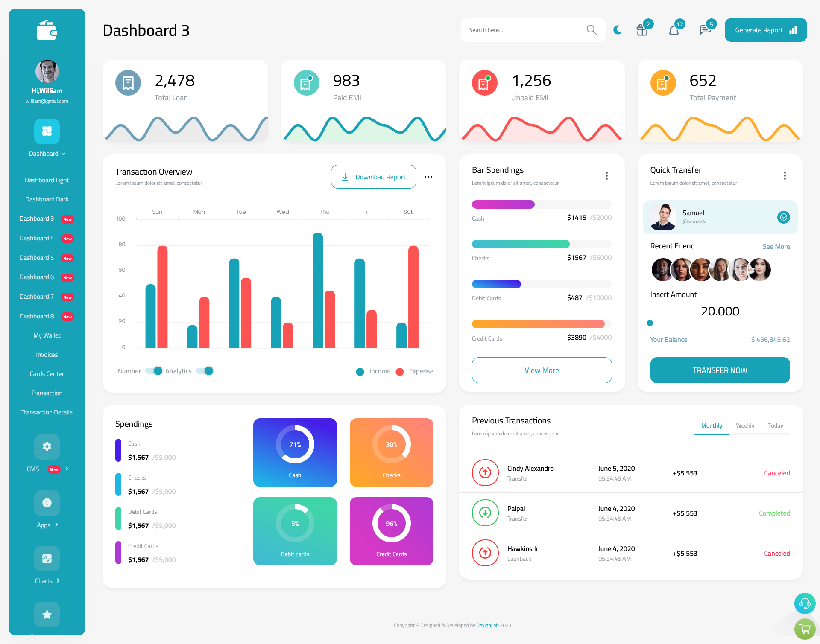Toggle the Analytics data switch
Screen dimensions: 820x644
(208, 370)
